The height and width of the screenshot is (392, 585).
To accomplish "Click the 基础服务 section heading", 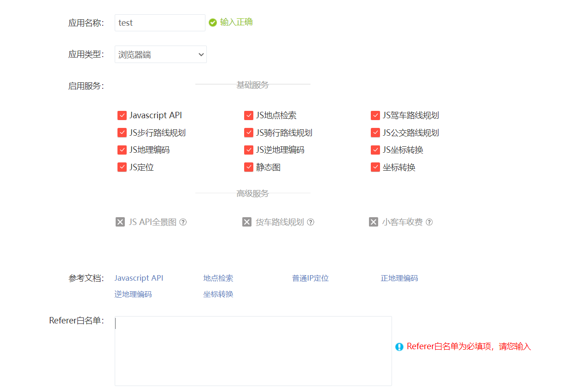I will point(252,85).
